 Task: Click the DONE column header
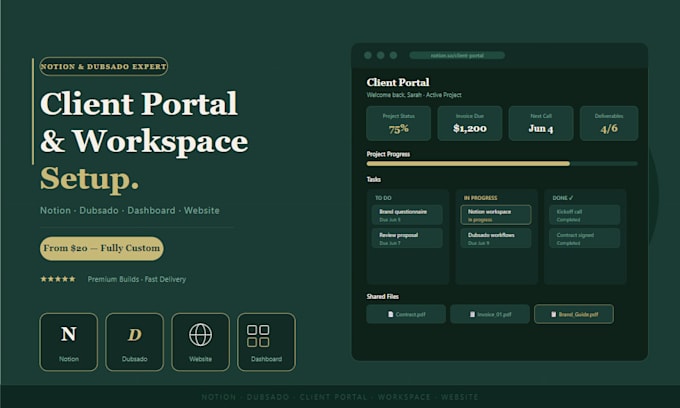pos(563,198)
